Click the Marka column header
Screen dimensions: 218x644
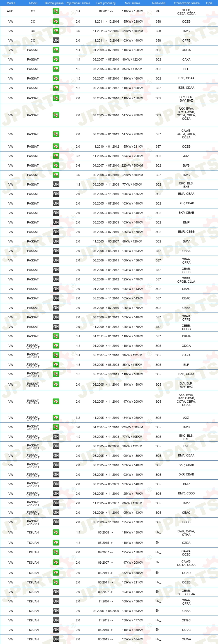pos(11,3)
